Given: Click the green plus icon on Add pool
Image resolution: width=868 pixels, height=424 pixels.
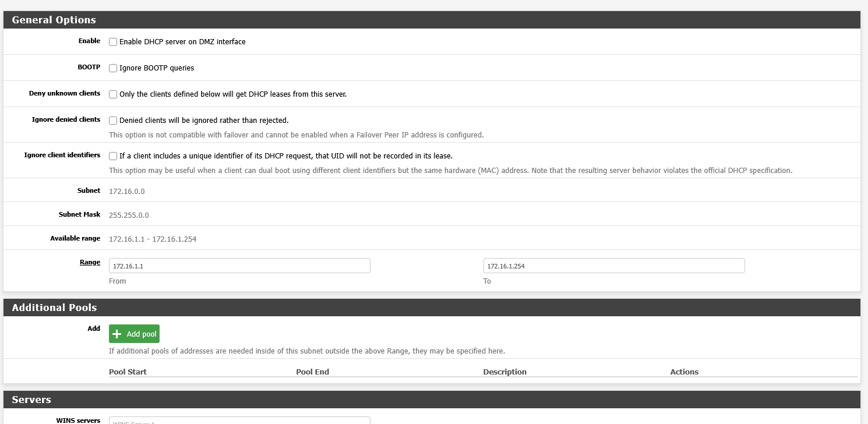Looking at the screenshot, I should (x=118, y=333).
